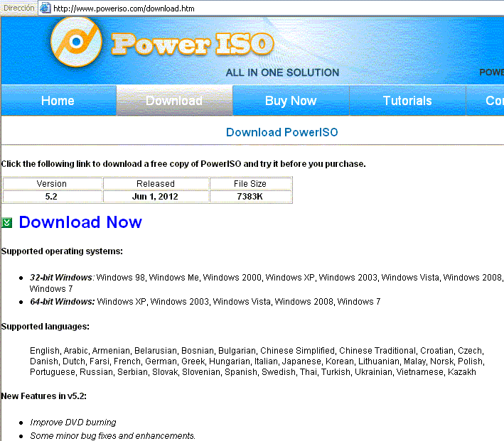The width and height of the screenshot is (504, 441).
Task: Click the release date Jun 1, 2012
Action: pos(155,197)
